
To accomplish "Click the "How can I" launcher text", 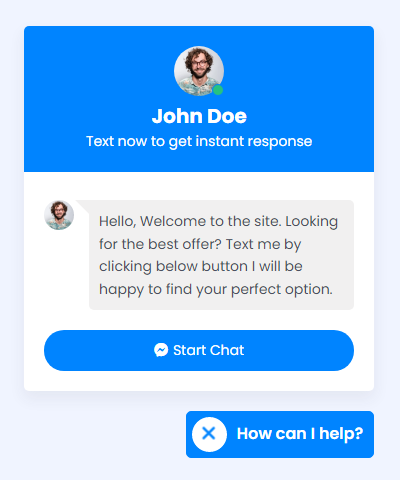I will click(276, 434).
